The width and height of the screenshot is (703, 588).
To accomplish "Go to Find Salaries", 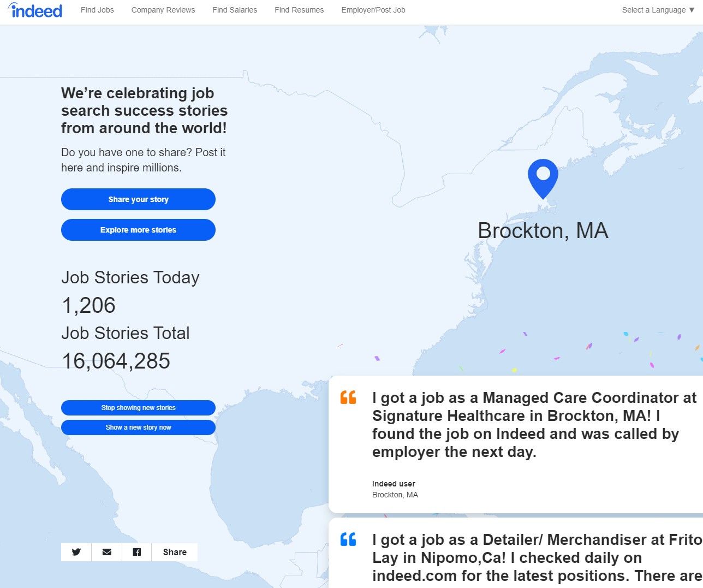I will 235,9.
